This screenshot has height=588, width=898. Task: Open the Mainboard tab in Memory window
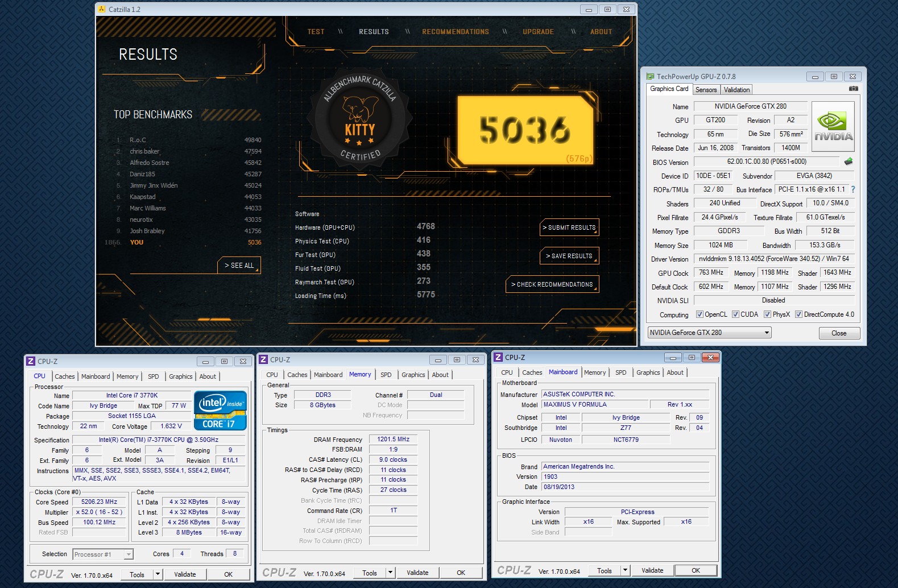click(x=328, y=375)
